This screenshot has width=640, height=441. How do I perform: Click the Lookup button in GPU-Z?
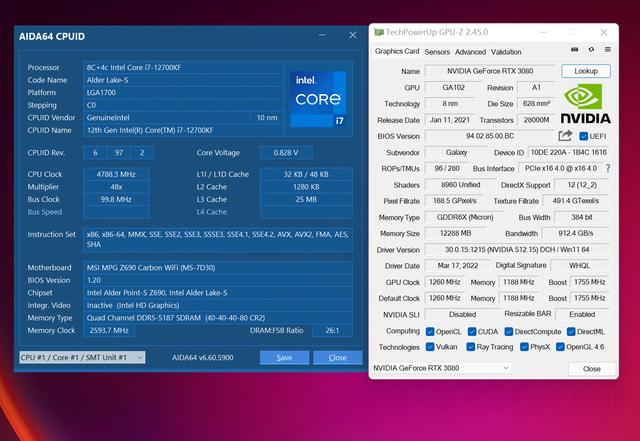586,71
